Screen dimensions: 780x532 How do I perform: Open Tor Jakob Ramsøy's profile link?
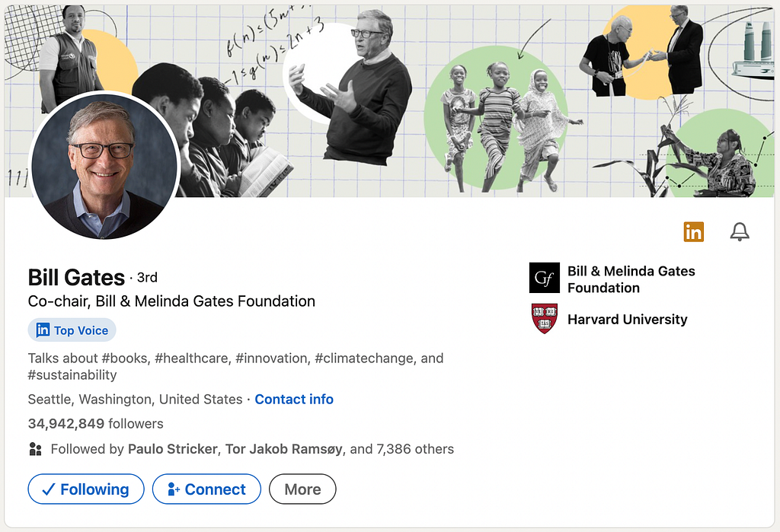pos(284,449)
